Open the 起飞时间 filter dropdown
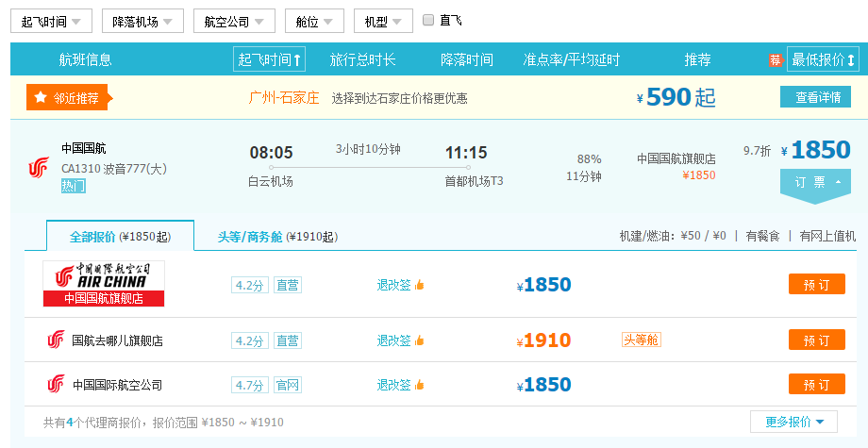The height and width of the screenshot is (448, 868). (x=51, y=22)
